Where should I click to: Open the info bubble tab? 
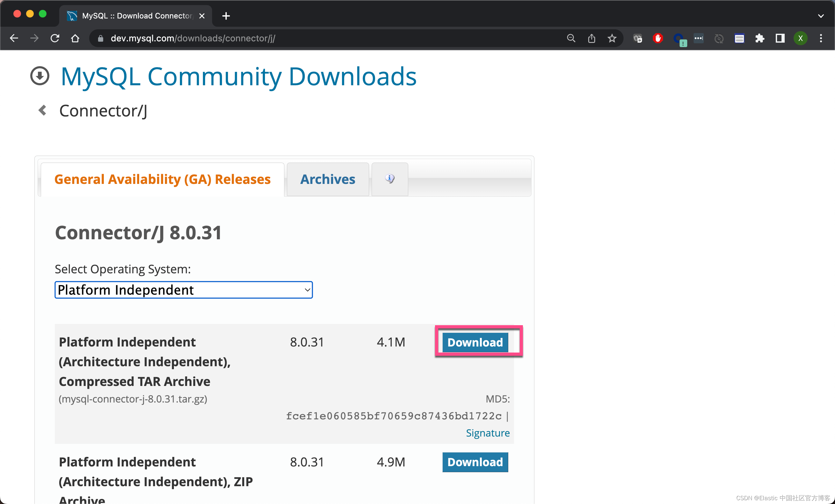(x=390, y=179)
